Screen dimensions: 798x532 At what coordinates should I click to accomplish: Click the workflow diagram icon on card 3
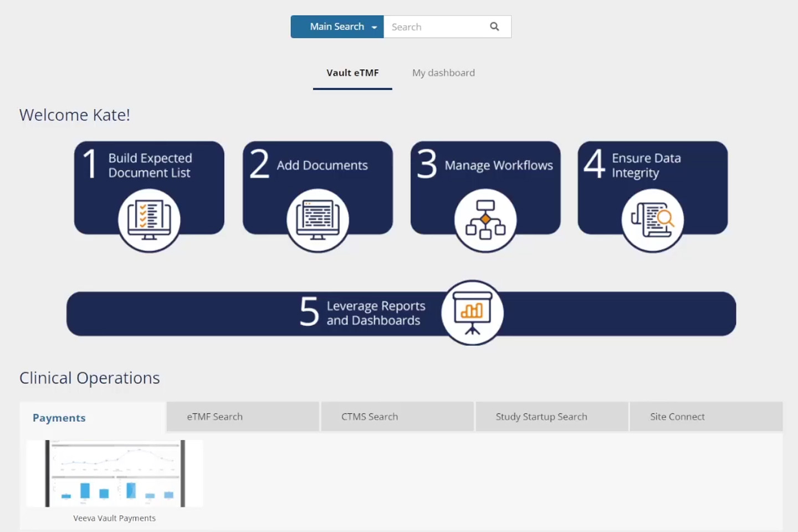(485, 220)
